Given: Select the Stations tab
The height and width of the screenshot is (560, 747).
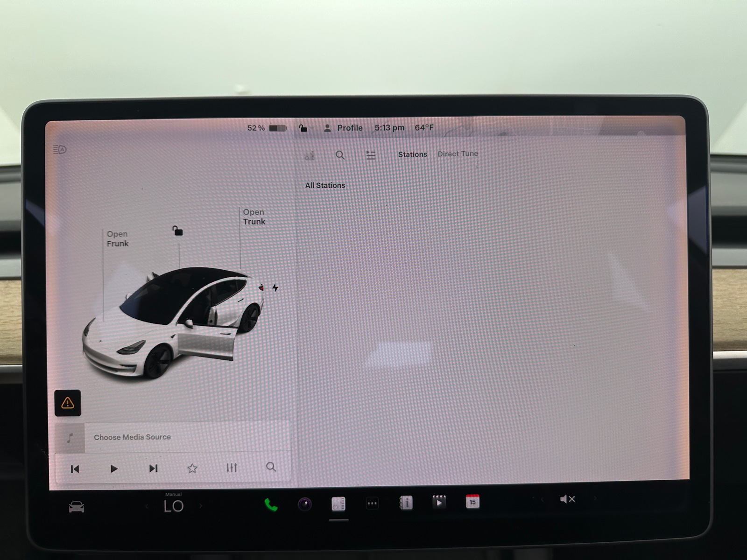Looking at the screenshot, I should pyautogui.click(x=413, y=154).
